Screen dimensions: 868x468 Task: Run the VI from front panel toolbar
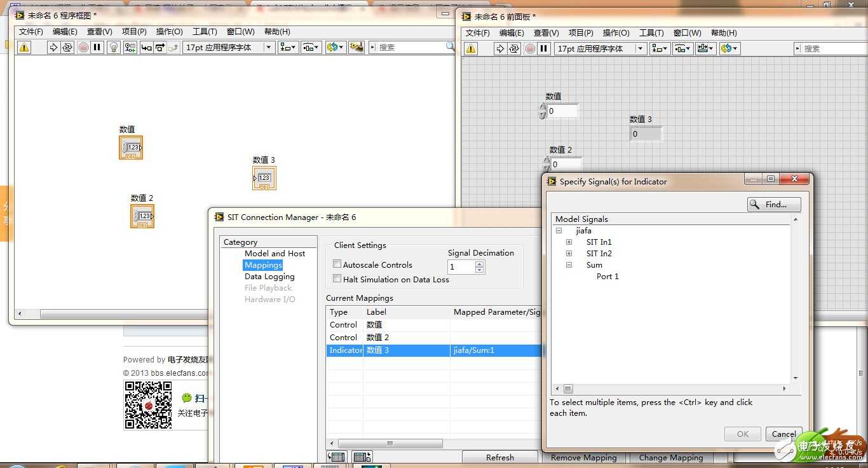tap(500, 48)
